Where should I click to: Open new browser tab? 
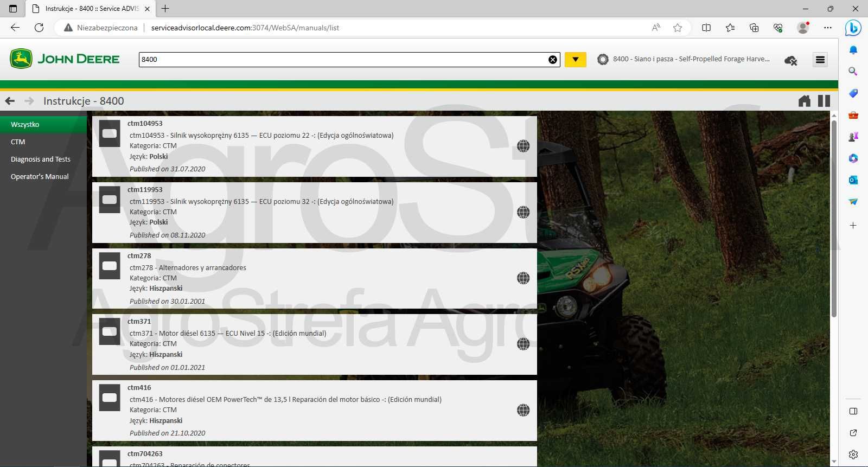pos(165,9)
